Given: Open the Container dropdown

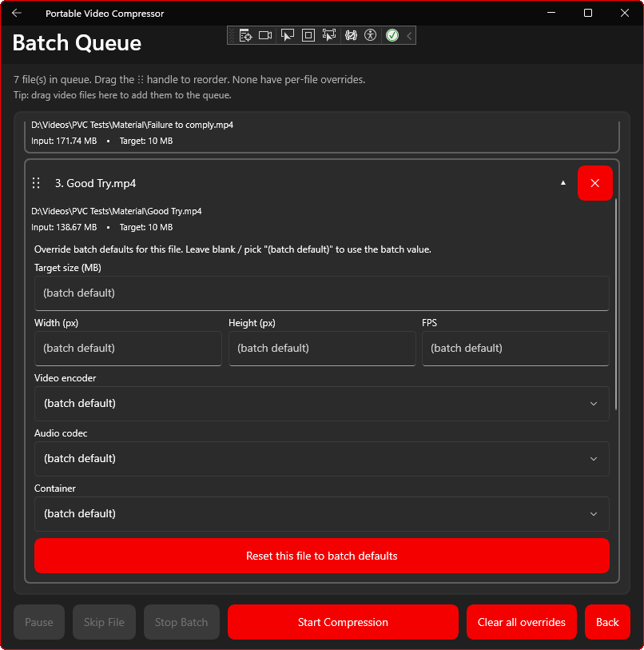Looking at the screenshot, I should click(321, 514).
